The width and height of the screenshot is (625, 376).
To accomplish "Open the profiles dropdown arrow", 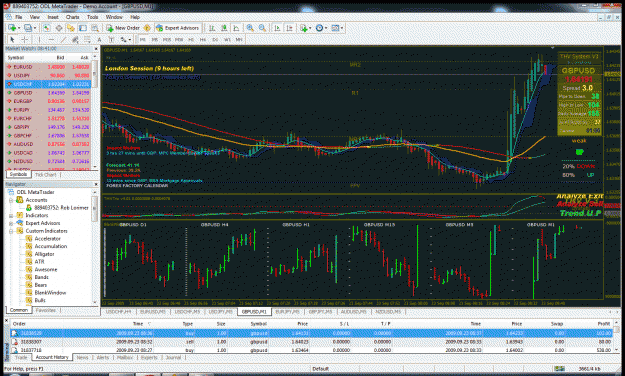I will coord(35,28).
